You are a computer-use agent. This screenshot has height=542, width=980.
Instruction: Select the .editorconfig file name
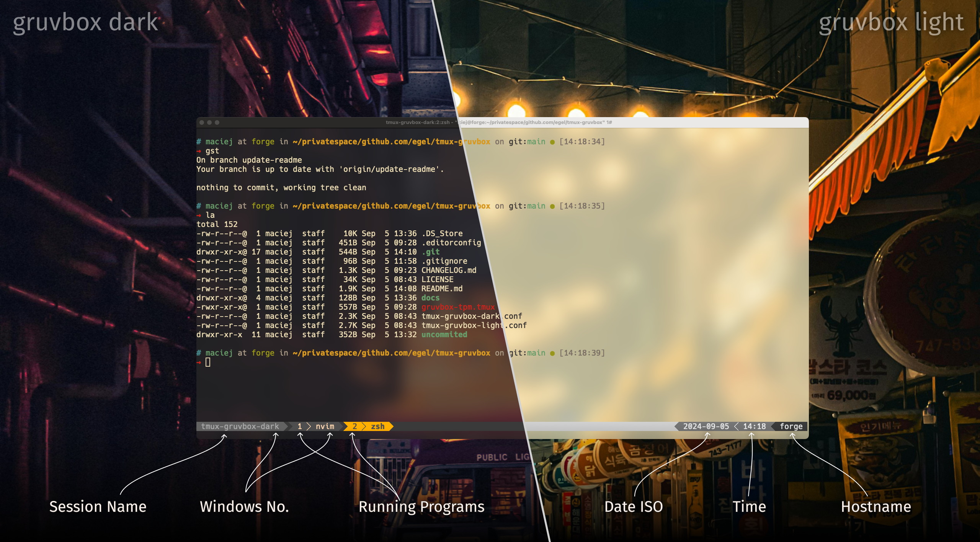[x=451, y=243]
